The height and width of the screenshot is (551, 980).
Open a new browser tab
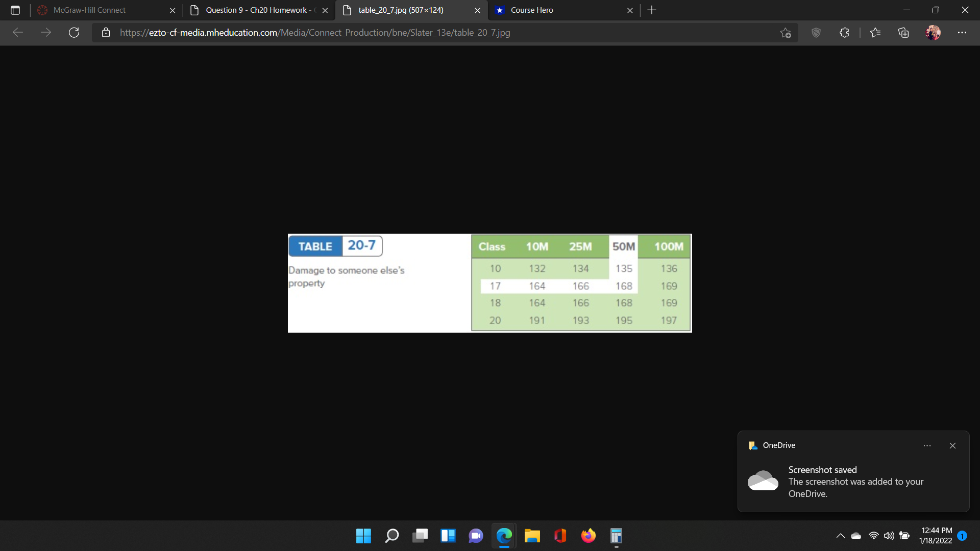point(652,10)
